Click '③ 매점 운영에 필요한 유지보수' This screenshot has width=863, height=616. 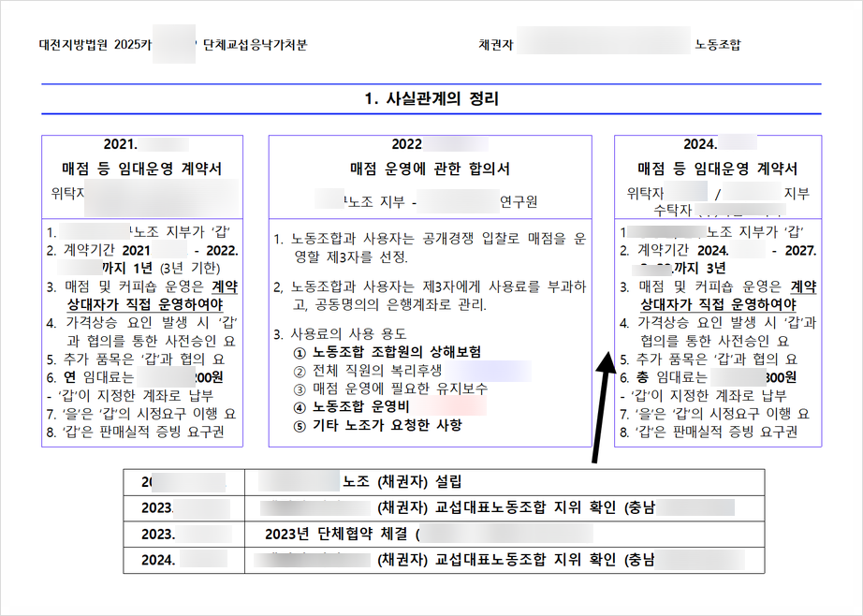(x=390, y=389)
